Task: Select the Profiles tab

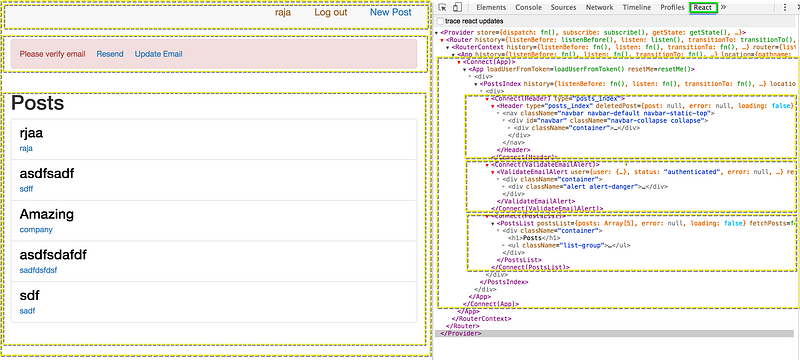Action: 672,7
